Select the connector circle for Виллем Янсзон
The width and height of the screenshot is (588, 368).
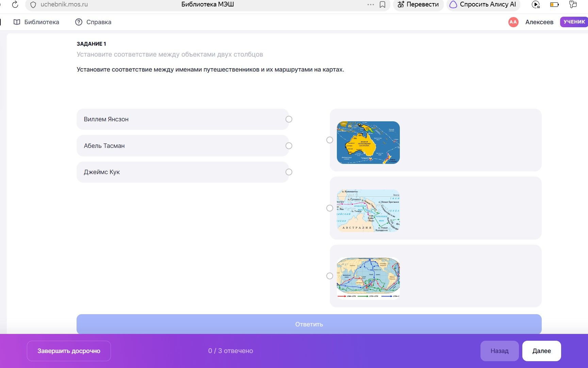tap(289, 119)
